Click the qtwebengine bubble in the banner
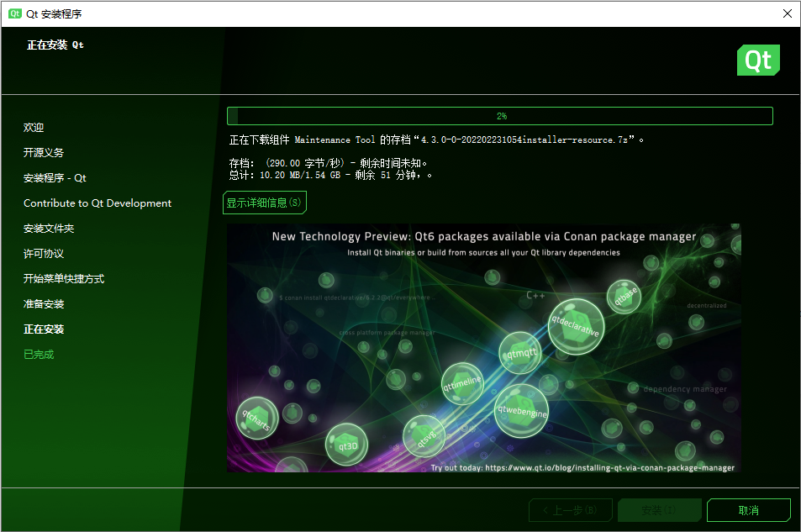Viewport: 801px width, 532px height. 522,411
